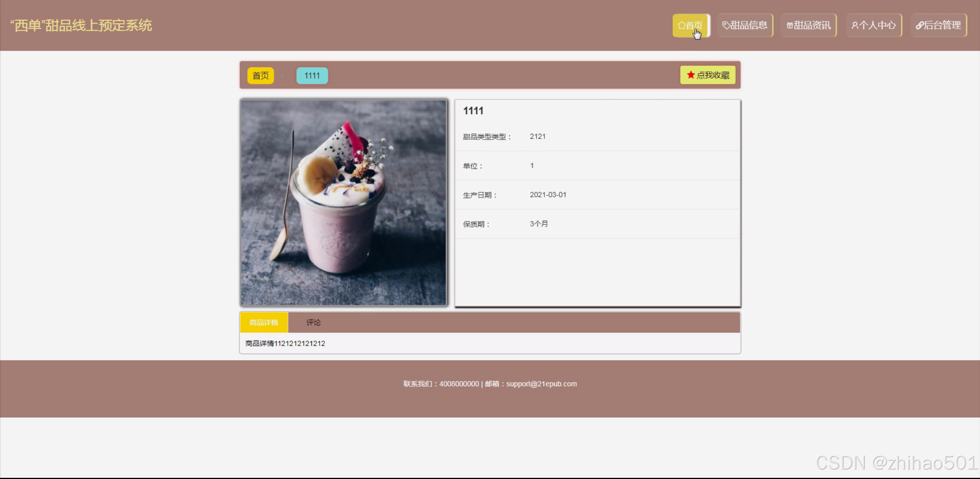980x479 pixels.
Task: Click the 4008000000 contact number in the footer
Action: pyautogui.click(x=459, y=384)
